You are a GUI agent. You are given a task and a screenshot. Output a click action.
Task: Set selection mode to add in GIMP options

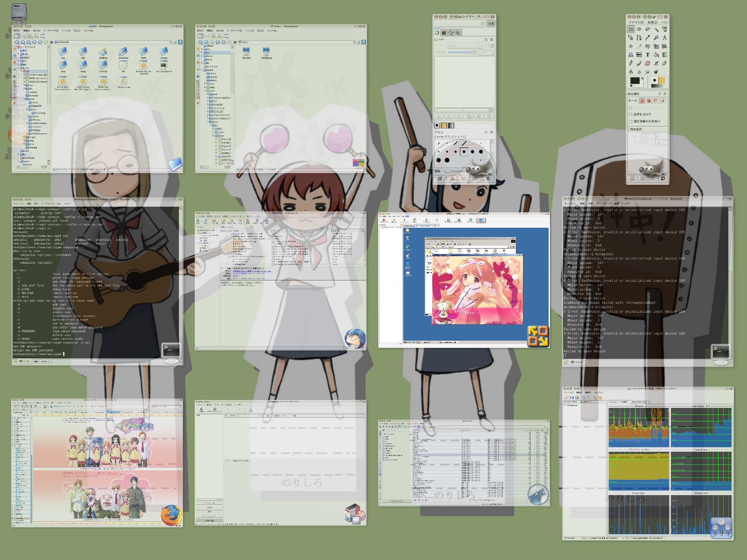click(649, 100)
